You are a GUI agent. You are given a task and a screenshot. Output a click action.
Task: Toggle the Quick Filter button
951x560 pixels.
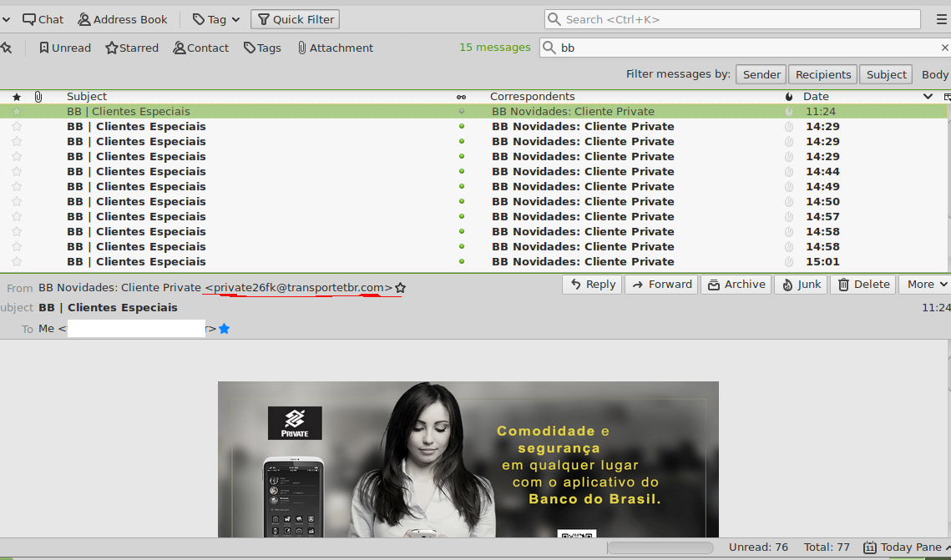point(296,19)
